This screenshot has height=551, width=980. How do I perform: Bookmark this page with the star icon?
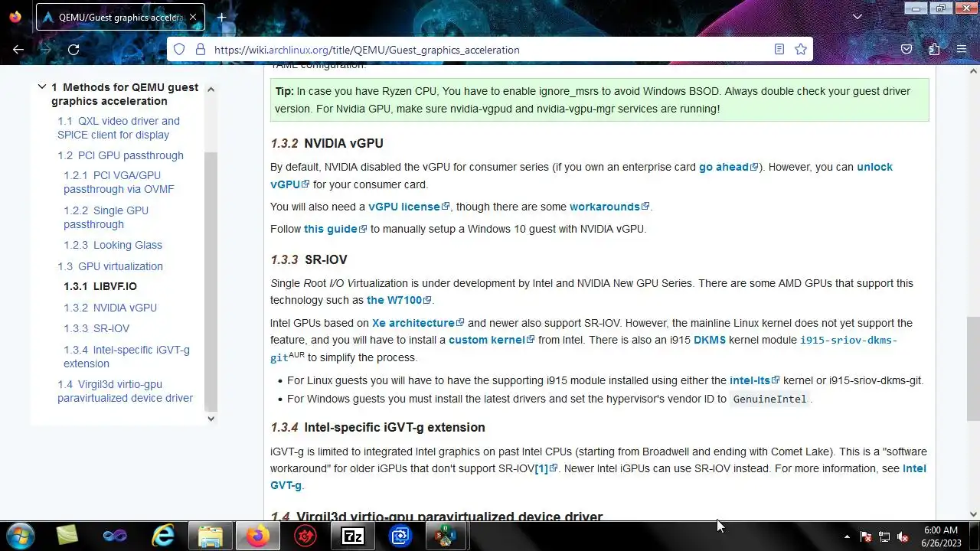click(801, 50)
